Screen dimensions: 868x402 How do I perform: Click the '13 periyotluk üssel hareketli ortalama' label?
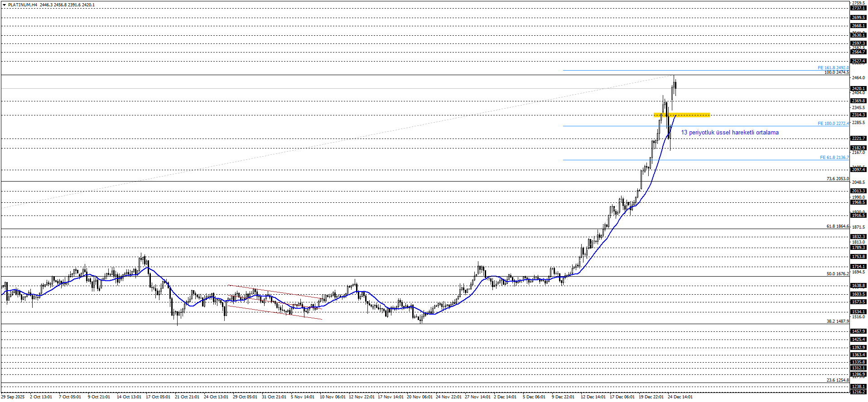[729, 133]
